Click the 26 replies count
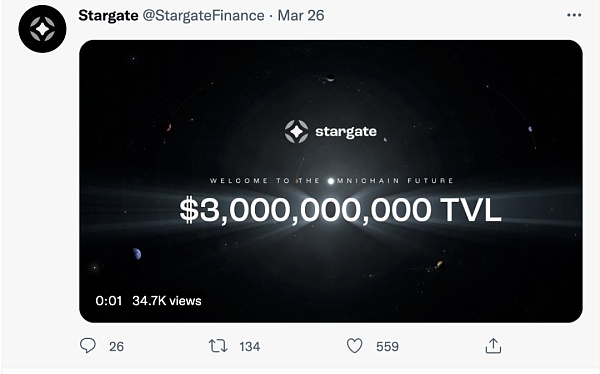The width and height of the screenshot is (600, 374). (116, 347)
